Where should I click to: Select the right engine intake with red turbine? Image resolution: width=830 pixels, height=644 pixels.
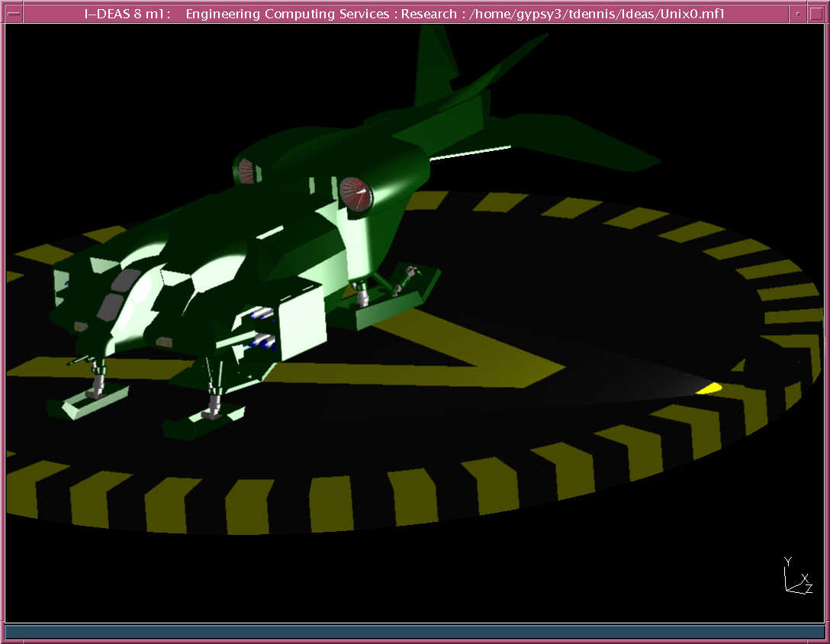coord(355,193)
